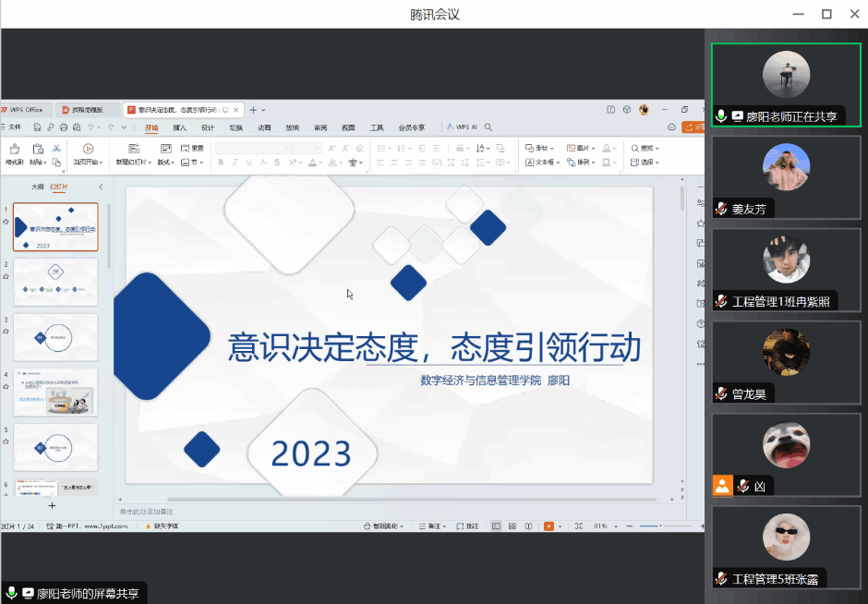Click the save icon in quick access toolbar

pyautogui.click(x=37, y=127)
